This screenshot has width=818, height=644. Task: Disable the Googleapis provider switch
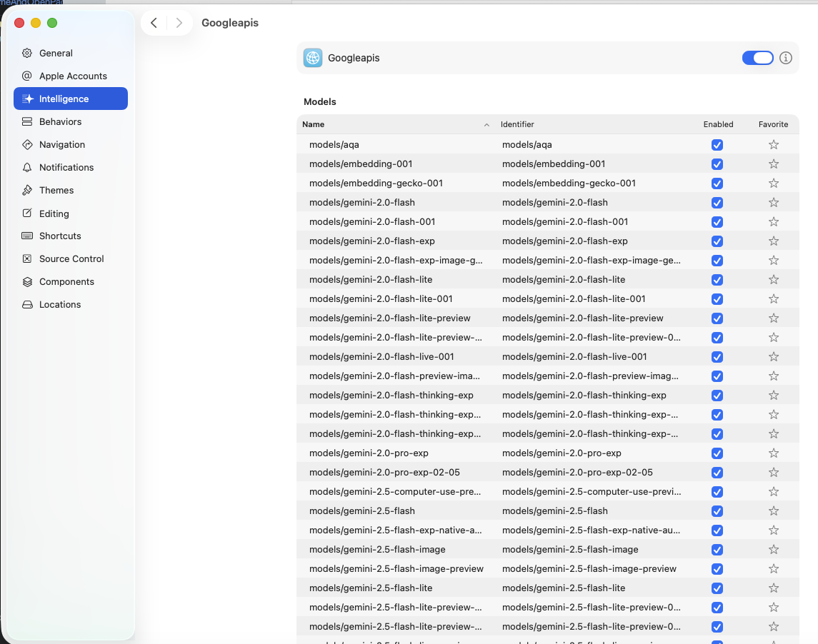[757, 58]
